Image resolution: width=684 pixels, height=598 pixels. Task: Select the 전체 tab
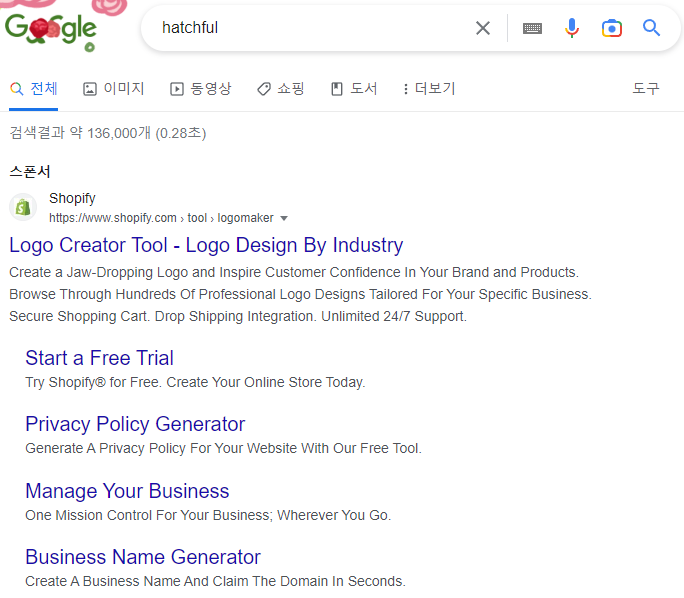[34, 89]
